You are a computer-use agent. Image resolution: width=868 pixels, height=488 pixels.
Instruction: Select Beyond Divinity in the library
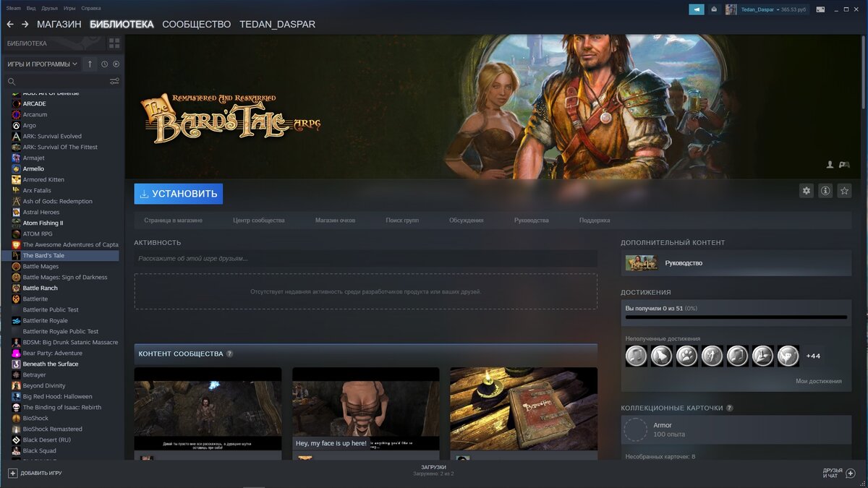tap(43, 385)
